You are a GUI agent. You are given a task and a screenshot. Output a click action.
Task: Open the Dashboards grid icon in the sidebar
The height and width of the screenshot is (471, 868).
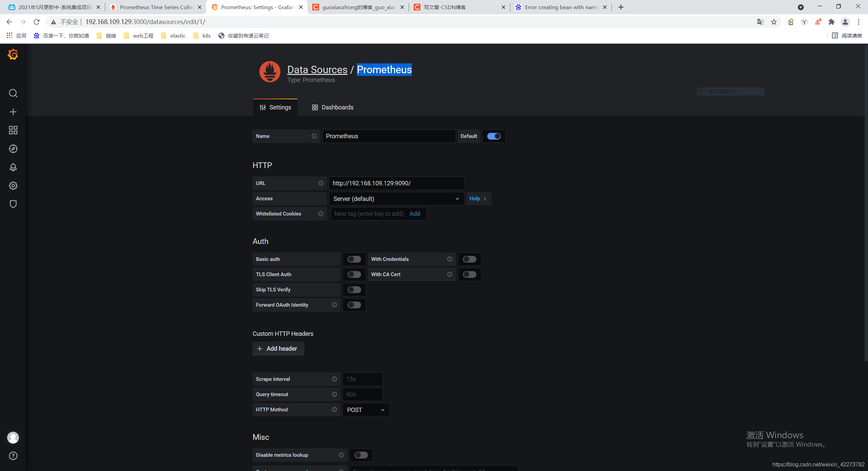(x=13, y=130)
